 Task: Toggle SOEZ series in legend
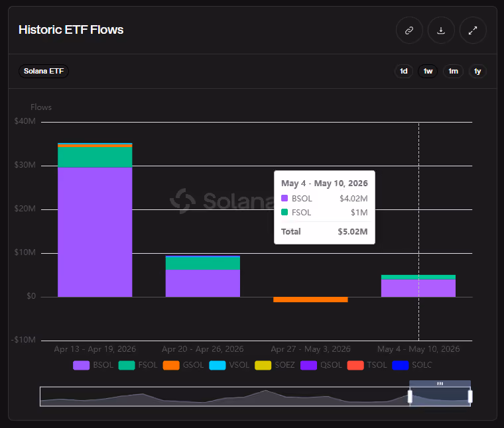[x=275, y=365]
